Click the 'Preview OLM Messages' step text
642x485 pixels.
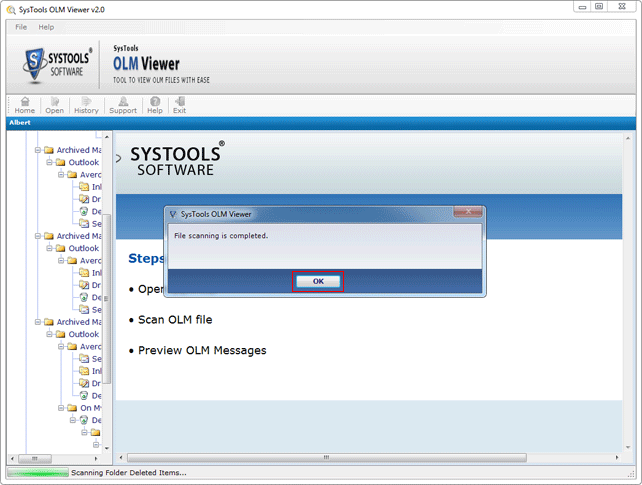click(202, 350)
